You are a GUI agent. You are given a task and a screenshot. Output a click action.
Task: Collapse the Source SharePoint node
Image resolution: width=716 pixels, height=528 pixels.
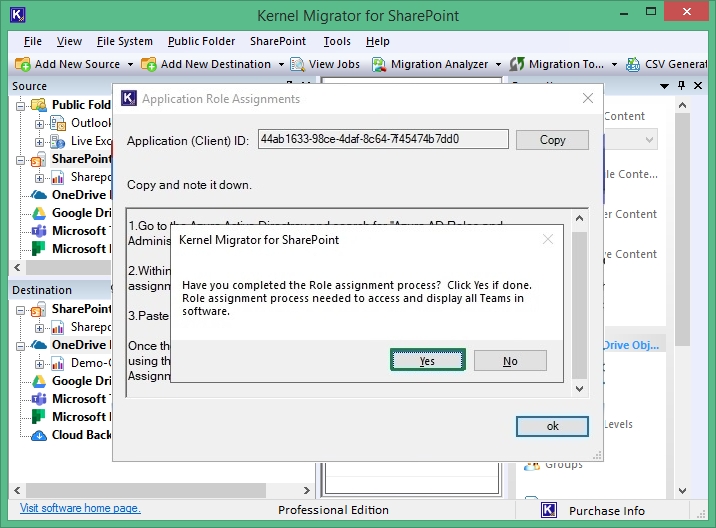[x=21, y=160]
